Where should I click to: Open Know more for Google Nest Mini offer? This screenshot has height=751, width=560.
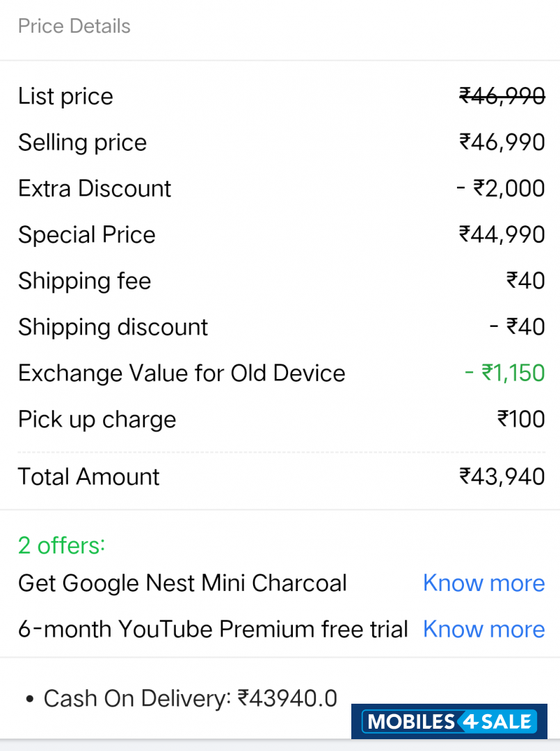[x=483, y=583]
